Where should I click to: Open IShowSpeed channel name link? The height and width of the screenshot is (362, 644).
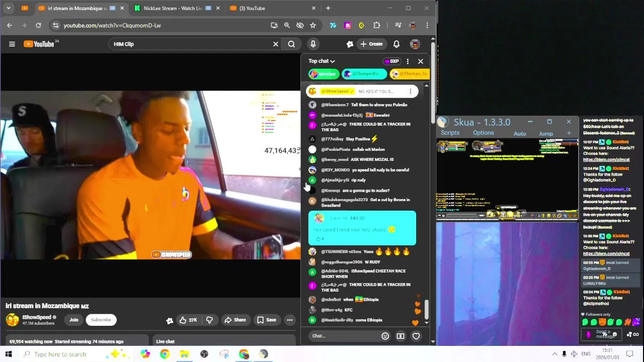click(x=37, y=317)
